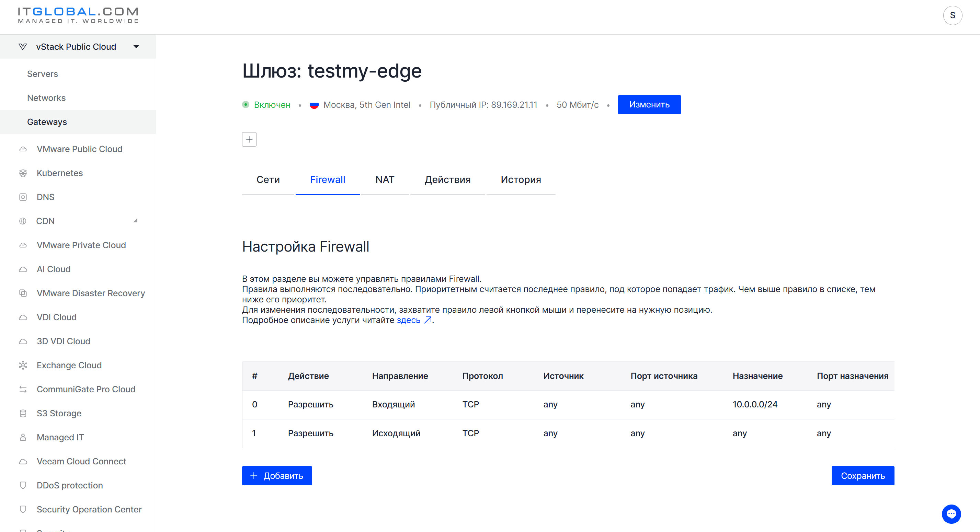Open the История tab
The width and height of the screenshot is (980, 532).
[521, 180]
